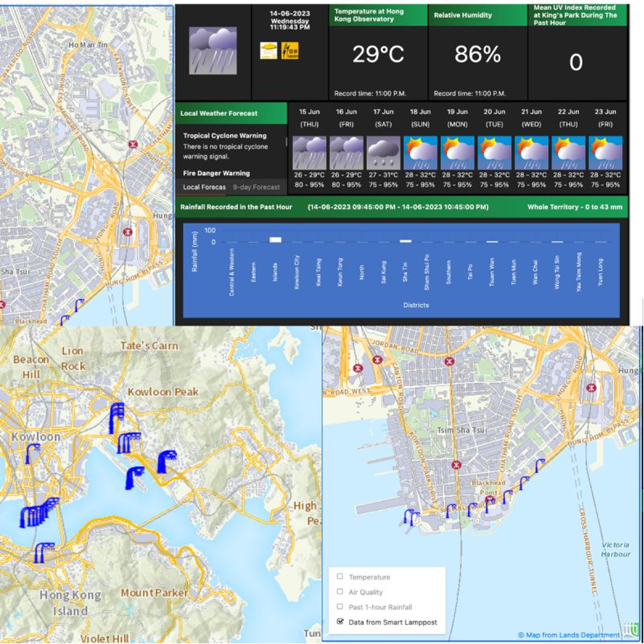
Task: Click the smart lamppost icon beside Kowloon label
Action: coord(32,454)
